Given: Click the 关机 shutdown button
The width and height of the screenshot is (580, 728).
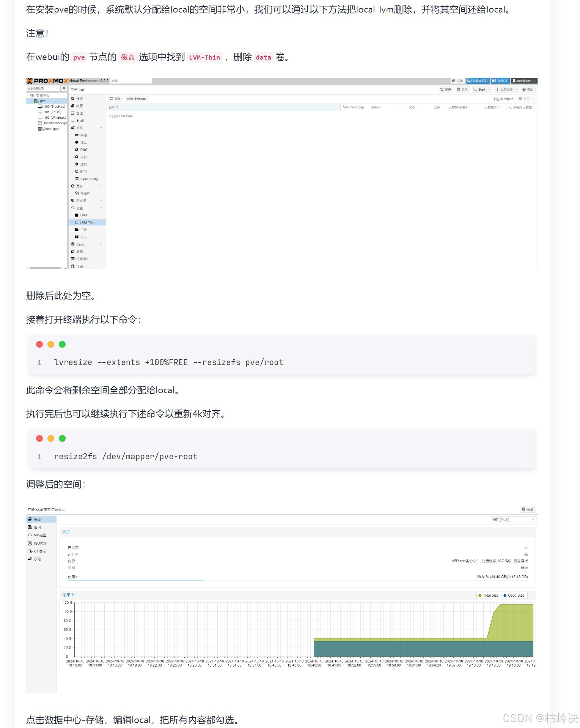Looking at the screenshot, I should click(462, 90).
